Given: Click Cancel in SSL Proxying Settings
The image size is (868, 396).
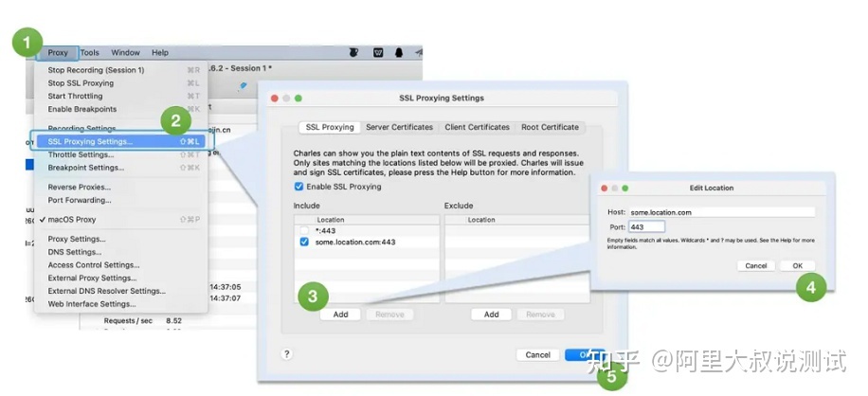Looking at the screenshot, I should [x=537, y=355].
